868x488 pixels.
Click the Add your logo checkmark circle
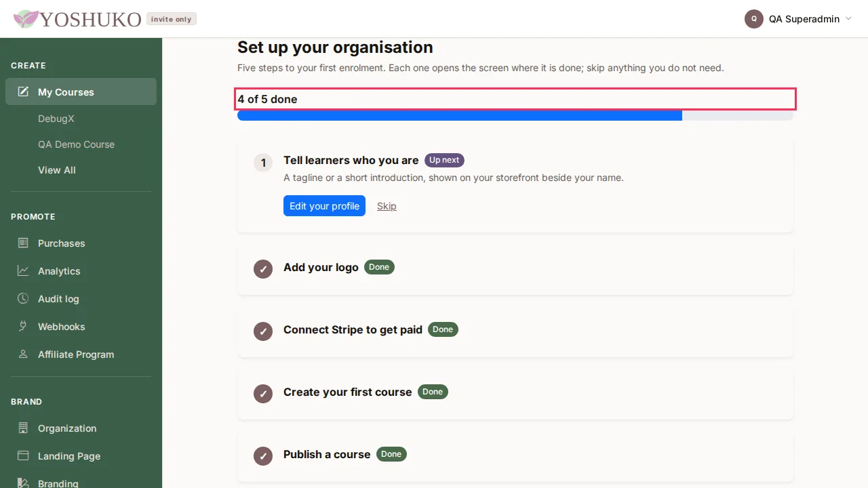point(263,269)
